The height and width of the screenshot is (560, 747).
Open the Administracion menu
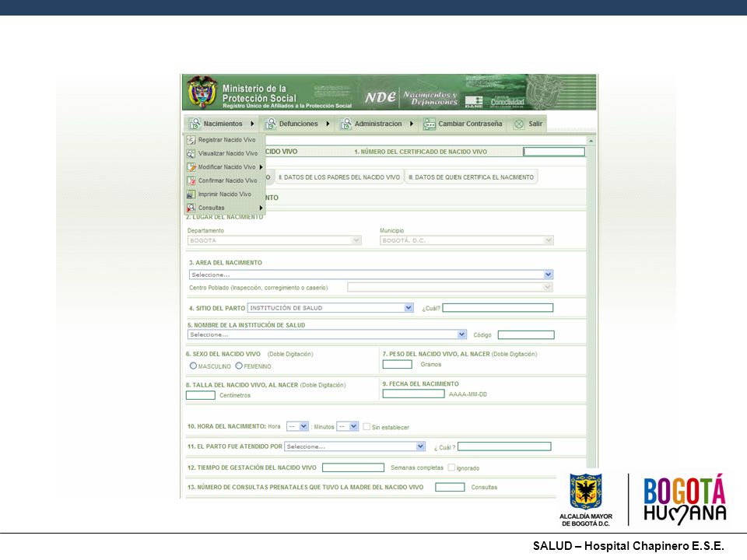tap(377, 124)
